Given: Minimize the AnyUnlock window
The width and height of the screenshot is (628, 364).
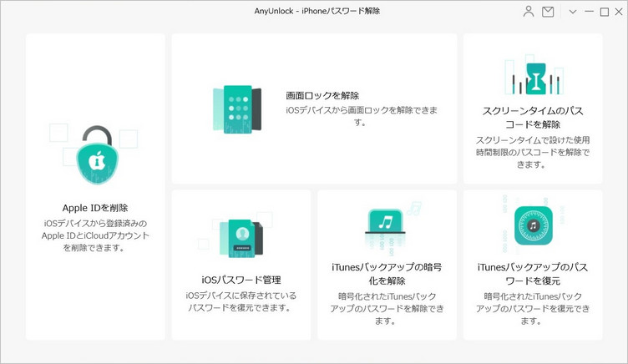Looking at the screenshot, I should (x=589, y=12).
